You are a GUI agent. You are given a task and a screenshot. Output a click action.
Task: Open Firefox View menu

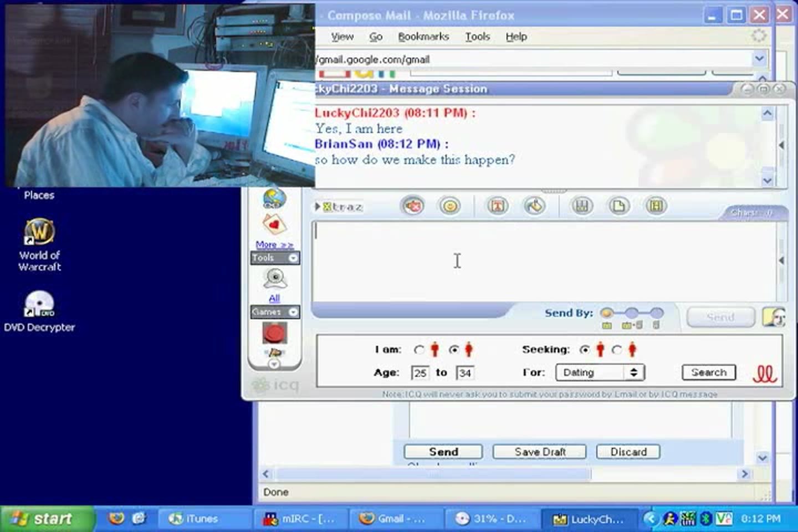342,37
